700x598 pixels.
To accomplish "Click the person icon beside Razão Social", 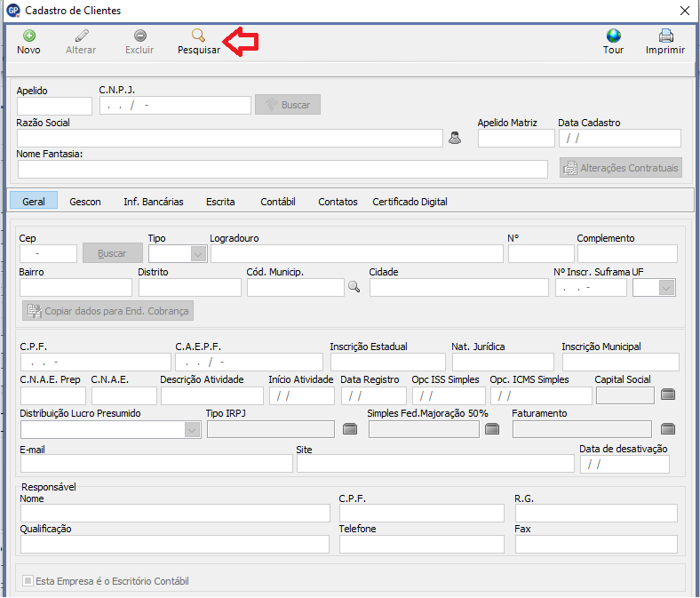I will point(455,138).
